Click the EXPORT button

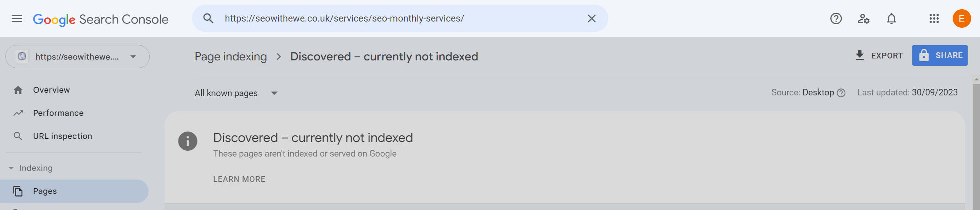[878, 55]
